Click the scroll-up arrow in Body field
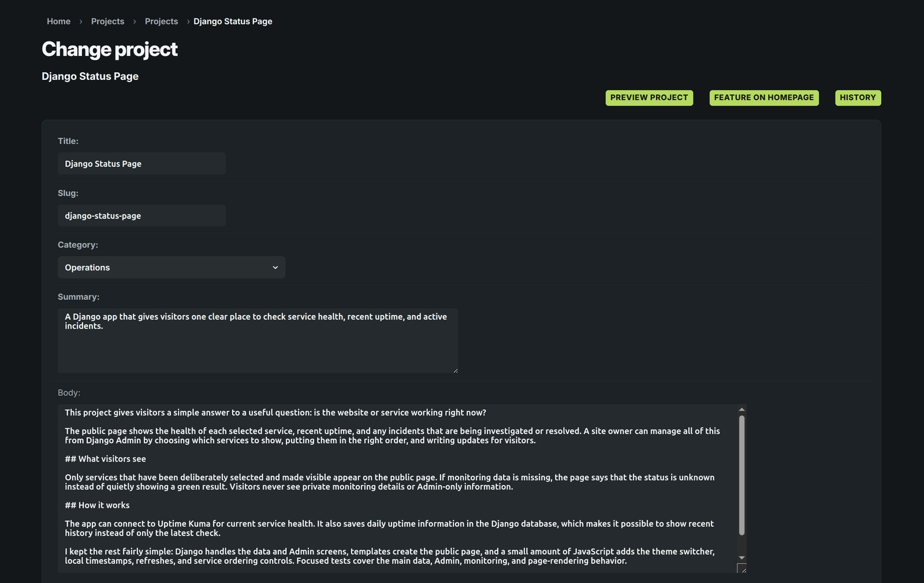 click(x=742, y=410)
